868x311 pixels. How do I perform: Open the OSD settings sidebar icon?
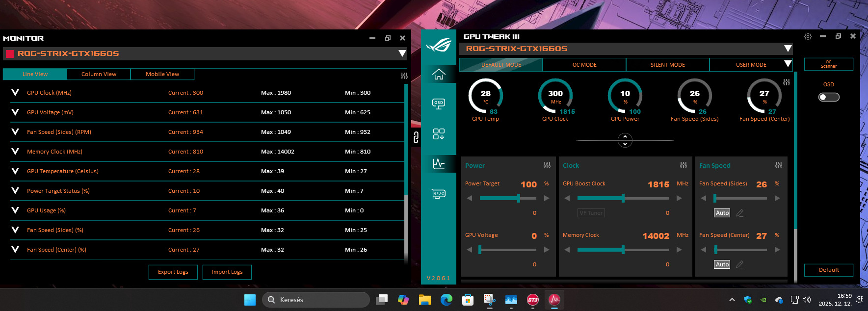click(439, 104)
